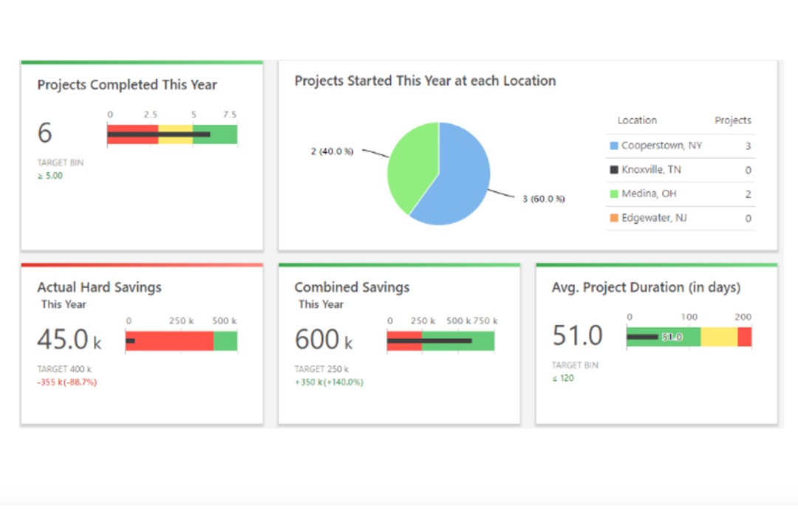Select the Projects column header
798x532 pixels.
click(x=733, y=120)
